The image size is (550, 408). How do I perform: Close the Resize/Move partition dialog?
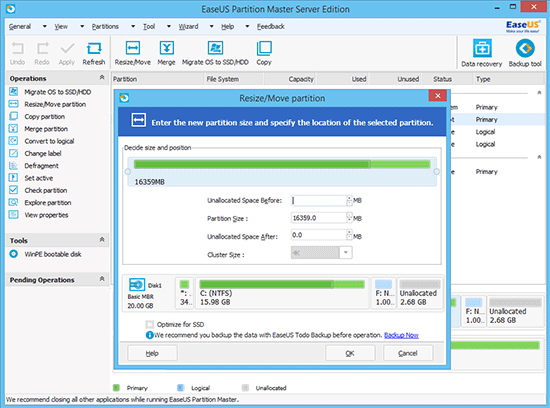pyautogui.click(x=437, y=96)
